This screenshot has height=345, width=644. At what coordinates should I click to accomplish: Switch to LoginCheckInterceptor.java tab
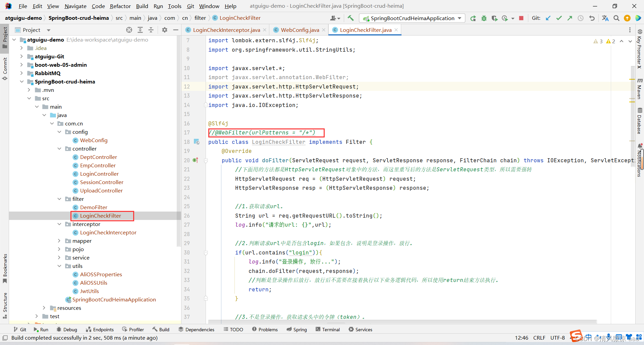click(x=226, y=30)
